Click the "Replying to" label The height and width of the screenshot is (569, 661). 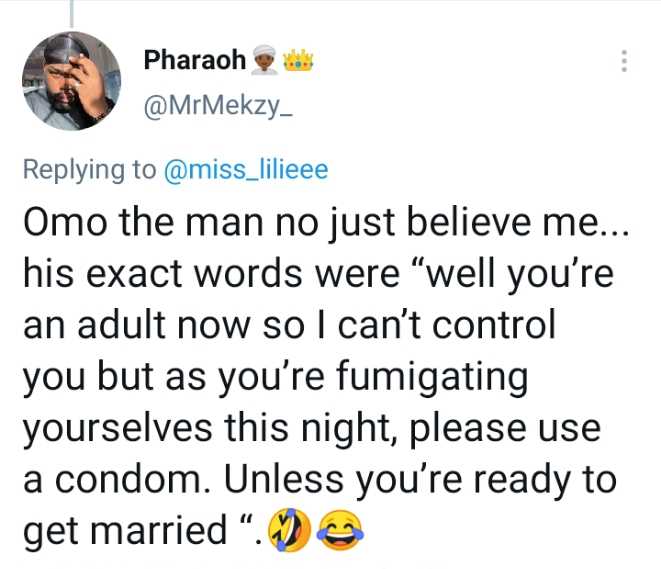point(88,170)
